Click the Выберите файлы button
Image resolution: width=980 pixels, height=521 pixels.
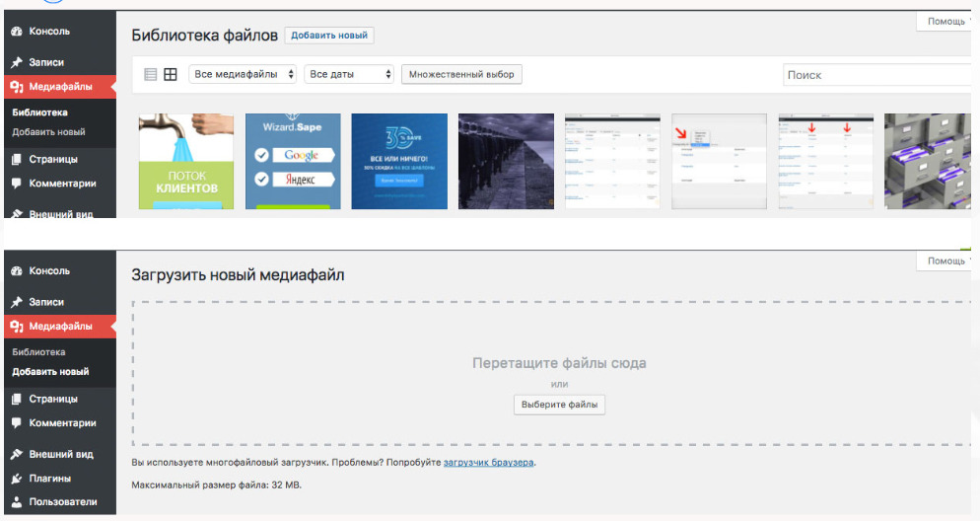tap(559, 405)
